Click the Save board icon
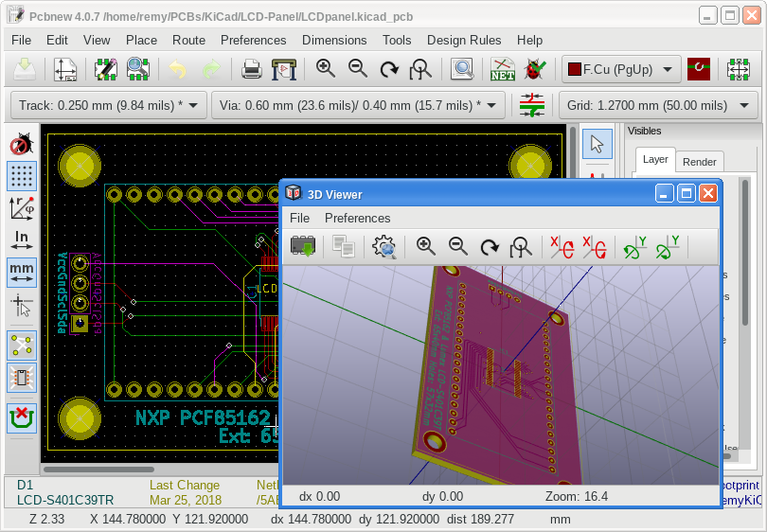The height and width of the screenshot is (532, 767). 24,69
